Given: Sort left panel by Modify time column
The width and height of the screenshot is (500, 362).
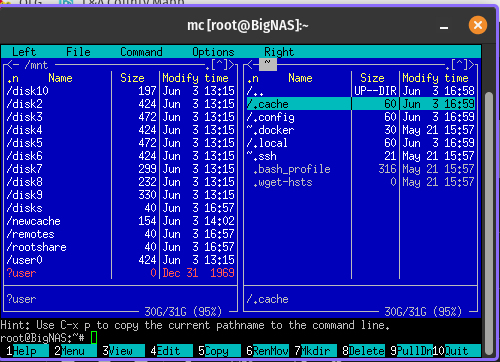Looking at the screenshot, I should pyautogui.click(x=195, y=78).
